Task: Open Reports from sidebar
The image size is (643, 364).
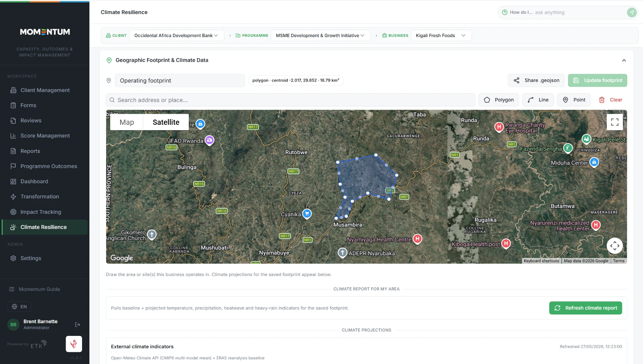Action: (x=45, y=151)
